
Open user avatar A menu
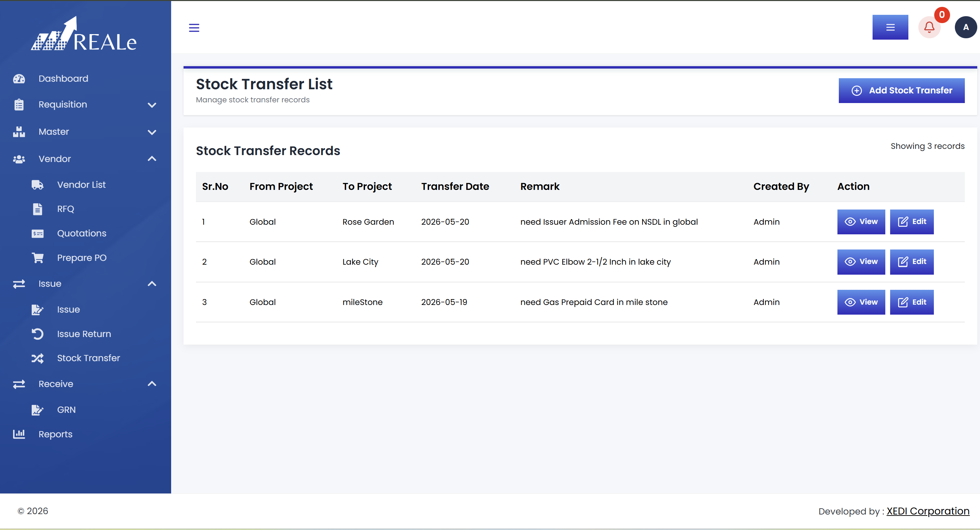(966, 28)
